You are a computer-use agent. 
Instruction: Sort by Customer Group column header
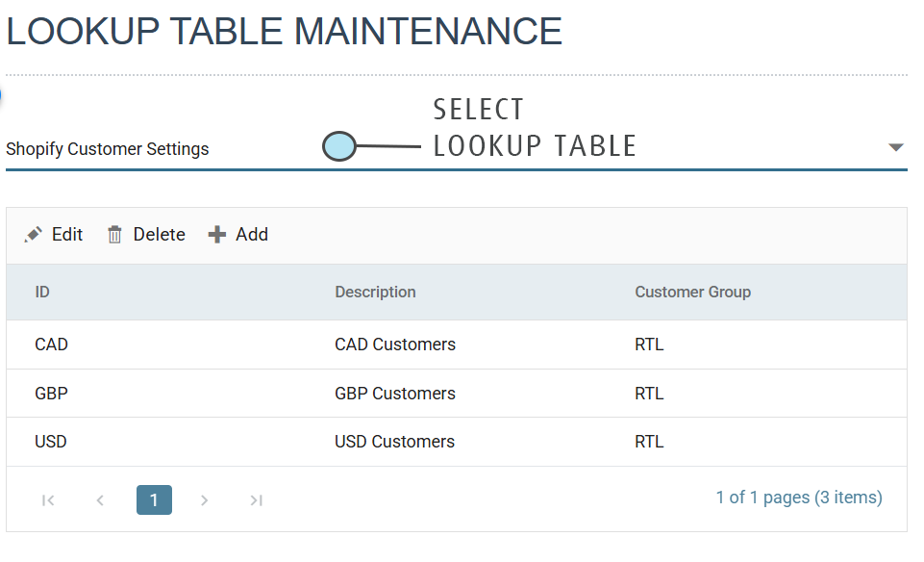[693, 292]
